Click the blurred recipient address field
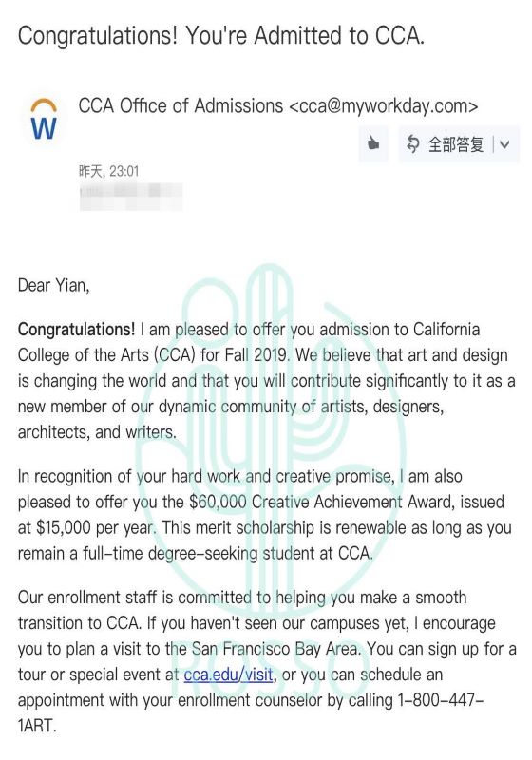The height and width of the screenshot is (760, 532). point(131,197)
